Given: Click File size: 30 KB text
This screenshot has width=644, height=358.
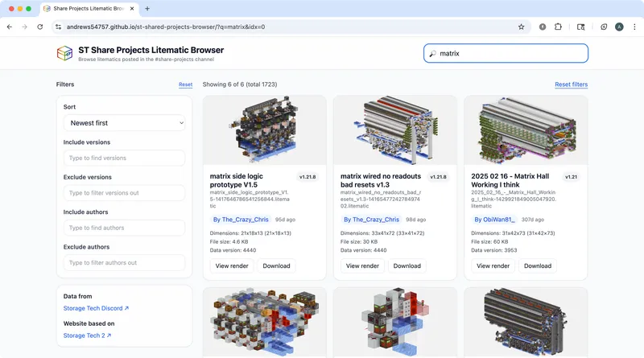Looking at the screenshot, I should [358, 242].
